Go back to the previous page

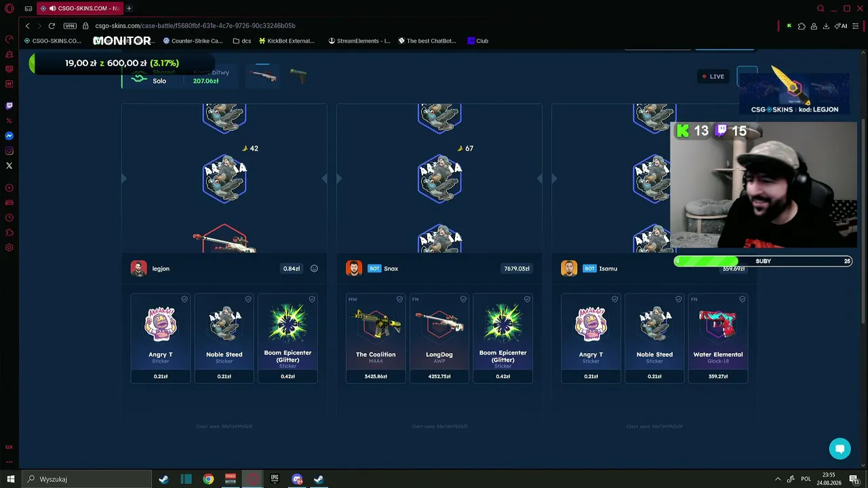27,26
